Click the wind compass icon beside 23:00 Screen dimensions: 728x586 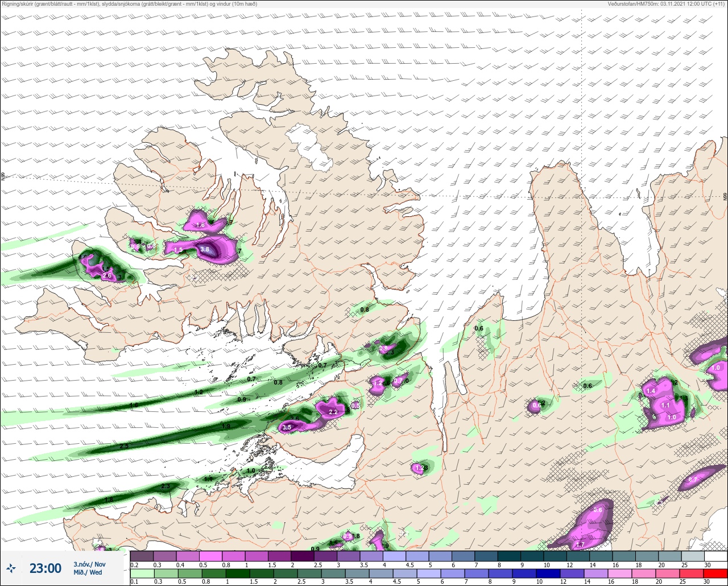point(11,568)
